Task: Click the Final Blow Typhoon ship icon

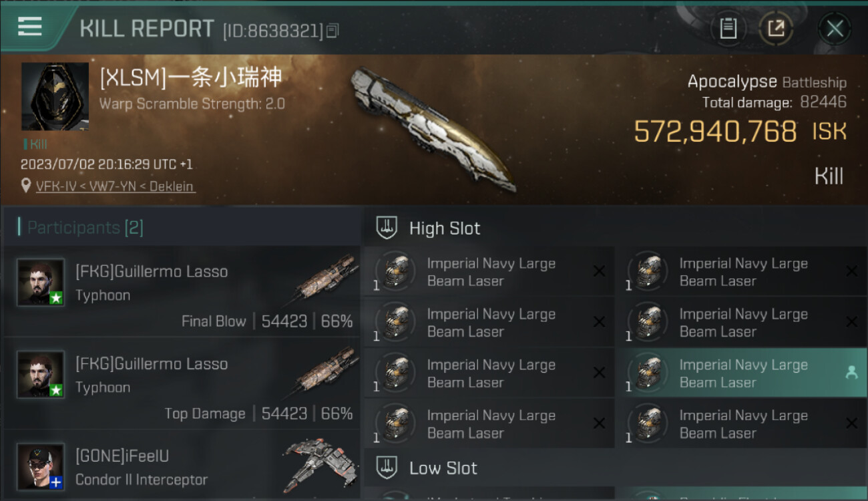Action: [325, 278]
